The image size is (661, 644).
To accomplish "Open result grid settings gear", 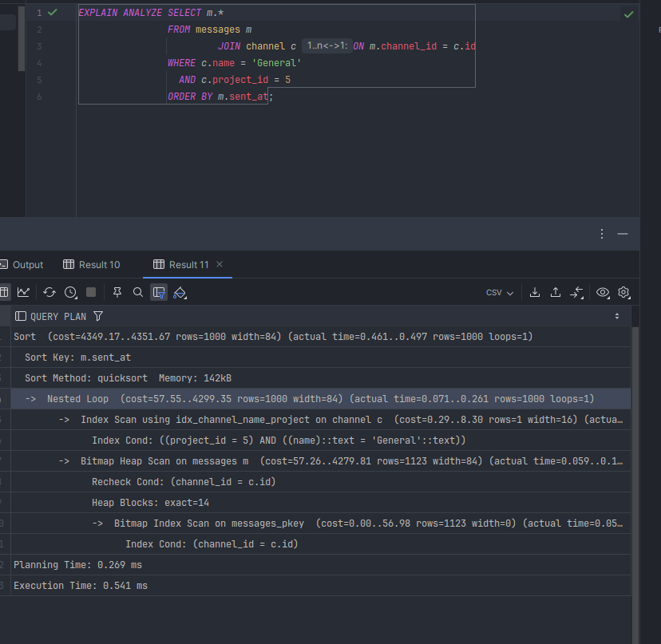I will pos(624,292).
